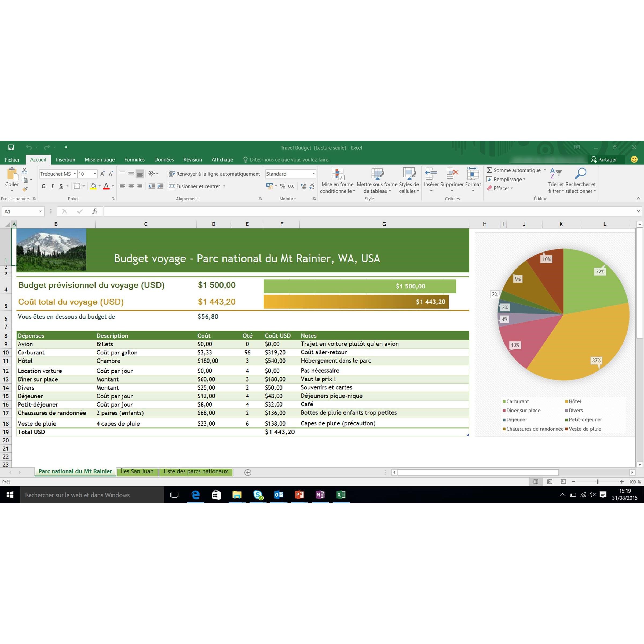The height and width of the screenshot is (644, 644).
Task: Click the insert function fx icon
Action: coord(95,211)
